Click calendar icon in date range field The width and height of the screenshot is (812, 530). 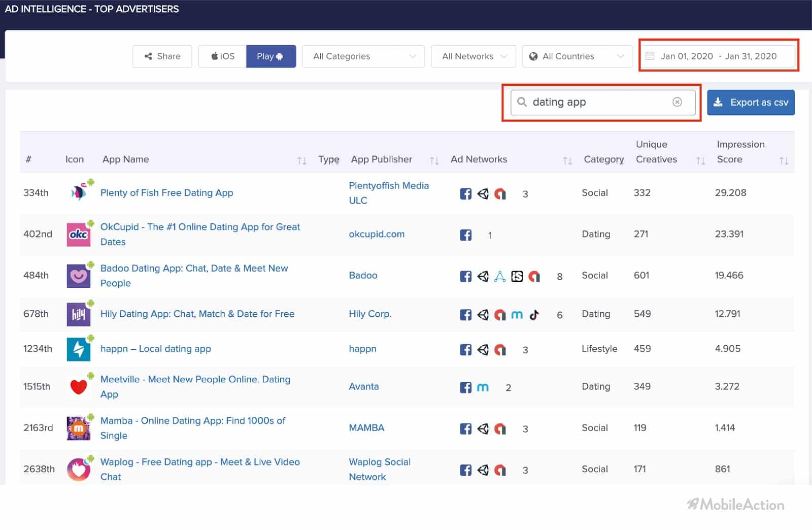[650, 56]
